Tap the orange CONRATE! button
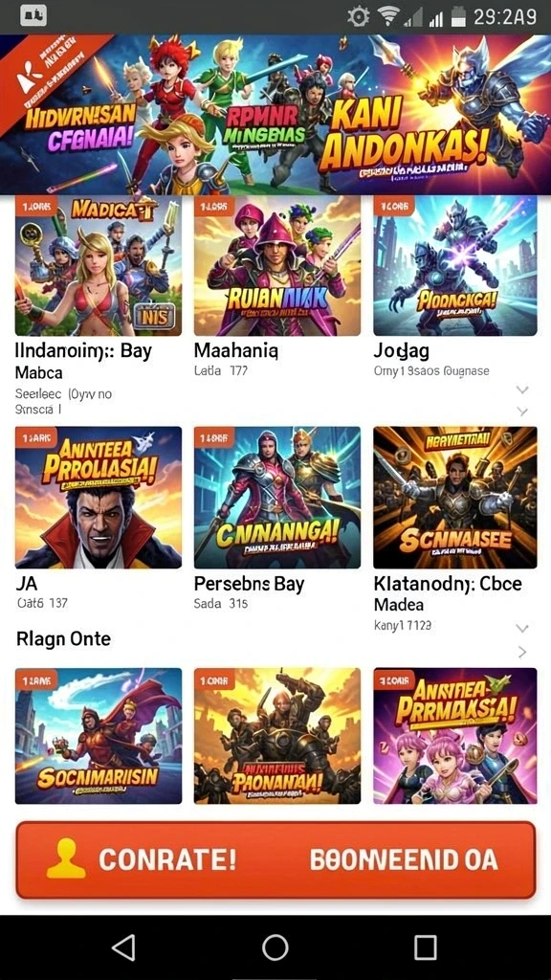This screenshot has width=551, height=980. pos(275,860)
